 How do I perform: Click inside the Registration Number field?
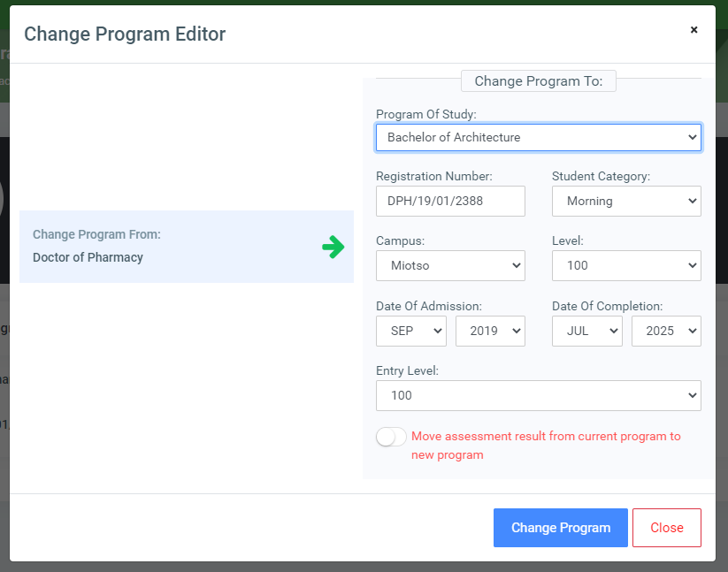[x=450, y=201]
